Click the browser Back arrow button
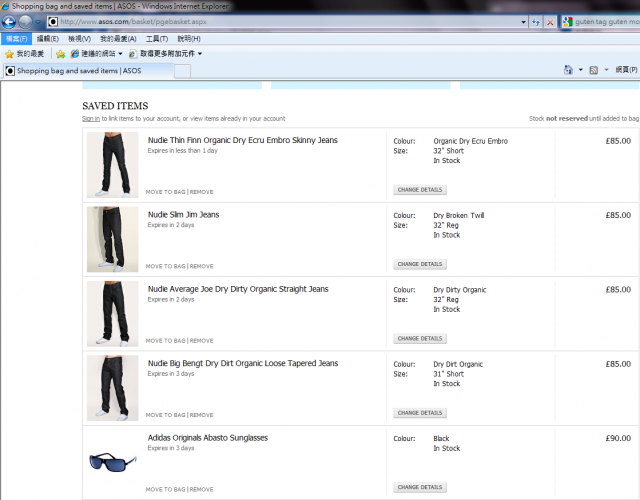The width and height of the screenshot is (640, 500). point(9,22)
